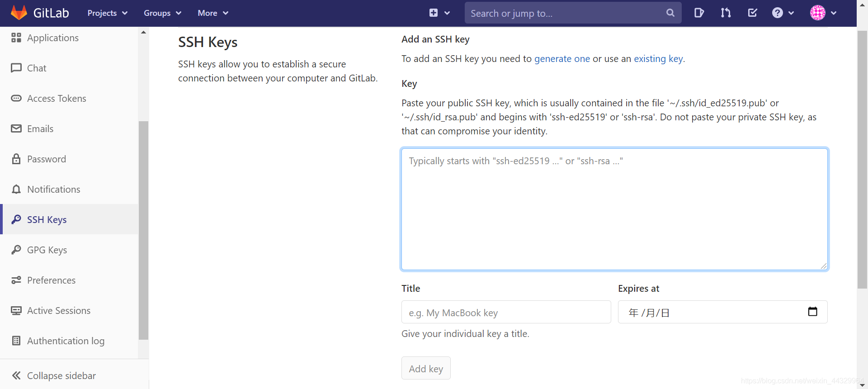Open the new item plus dropdown
This screenshot has height=389, width=868.
[439, 13]
